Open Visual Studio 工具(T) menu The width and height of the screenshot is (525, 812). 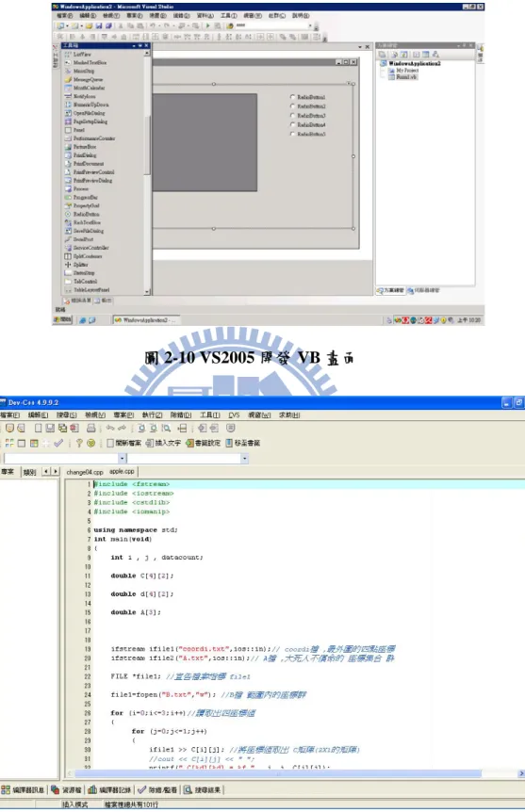[x=228, y=15]
